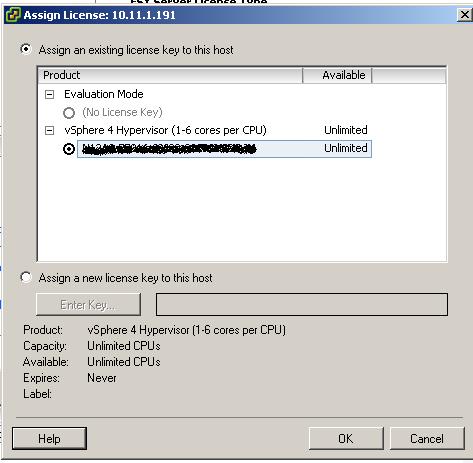Select Assign a new license key option
Screen dimensions: 473x463
(26, 277)
